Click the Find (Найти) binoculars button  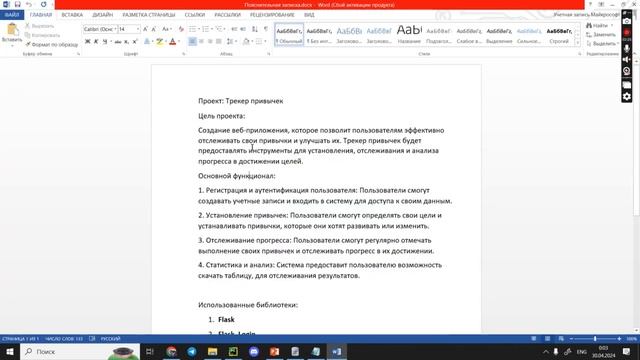click(598, 26)
